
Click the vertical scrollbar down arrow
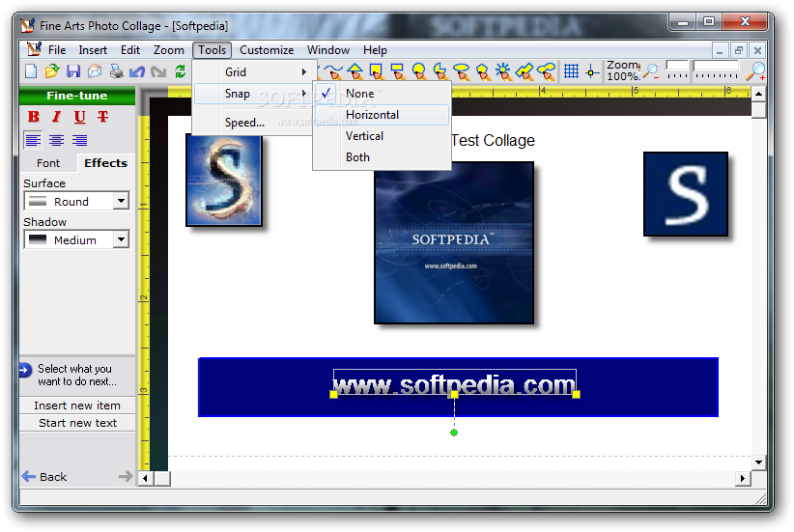[758, 462]
